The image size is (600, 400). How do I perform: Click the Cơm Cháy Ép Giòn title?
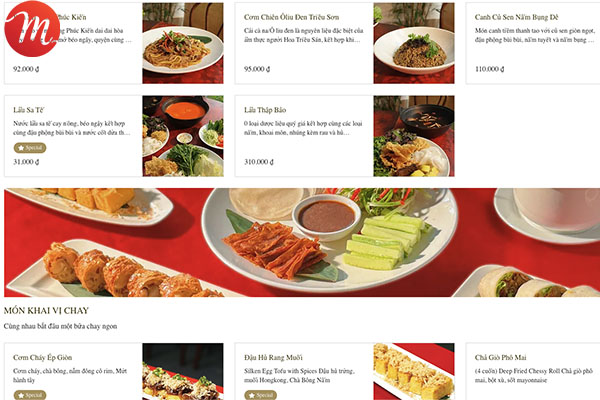click(x=42, y=358)
